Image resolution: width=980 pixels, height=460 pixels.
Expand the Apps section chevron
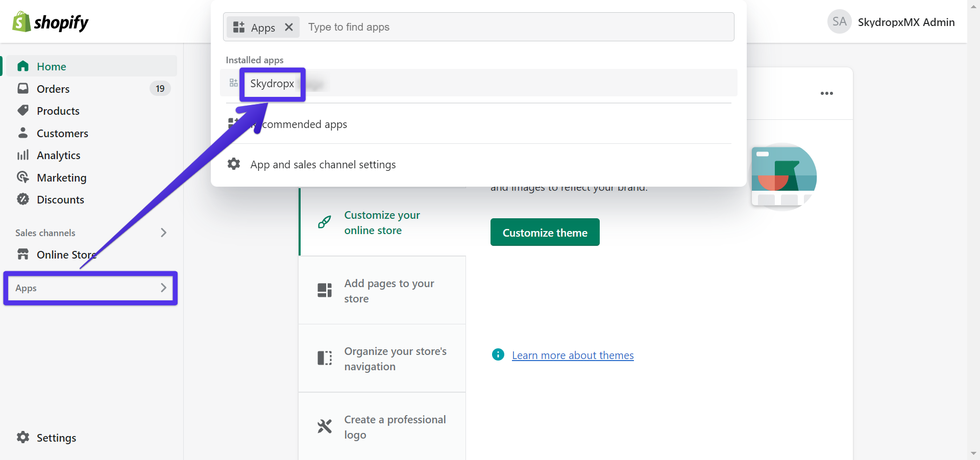[163, 288]
